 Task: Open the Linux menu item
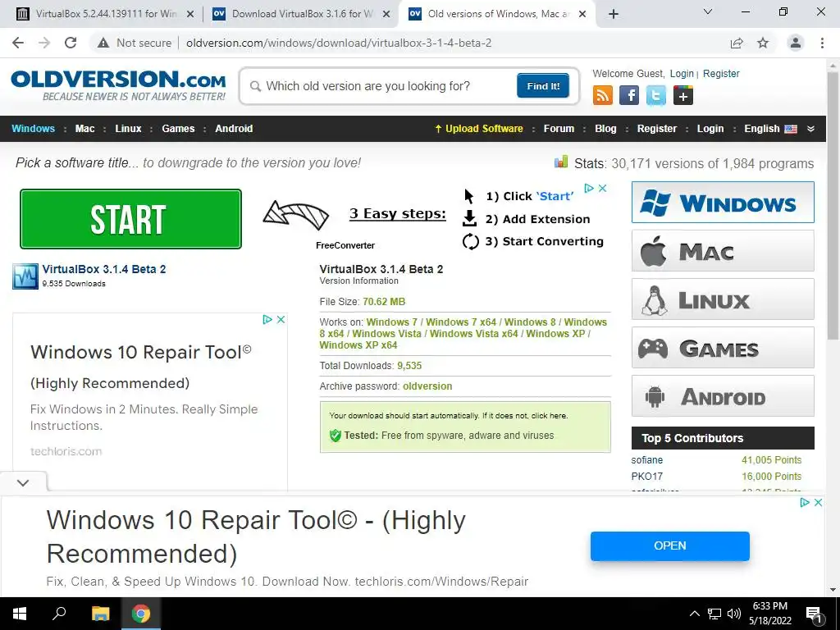(x=128, y=129)
